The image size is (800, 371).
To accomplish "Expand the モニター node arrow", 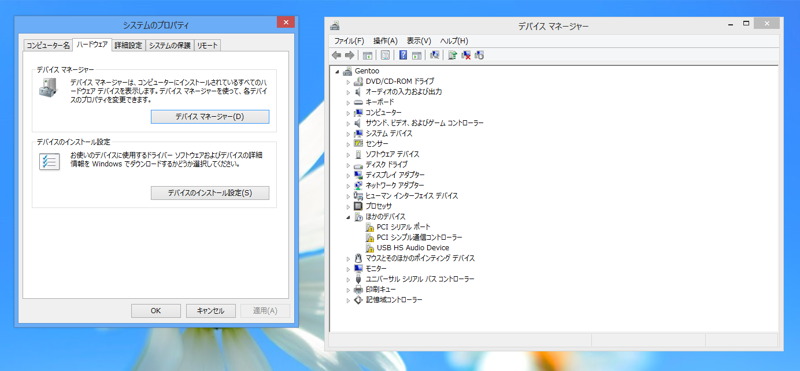I will pyautogui.click(x=348, y=268).
